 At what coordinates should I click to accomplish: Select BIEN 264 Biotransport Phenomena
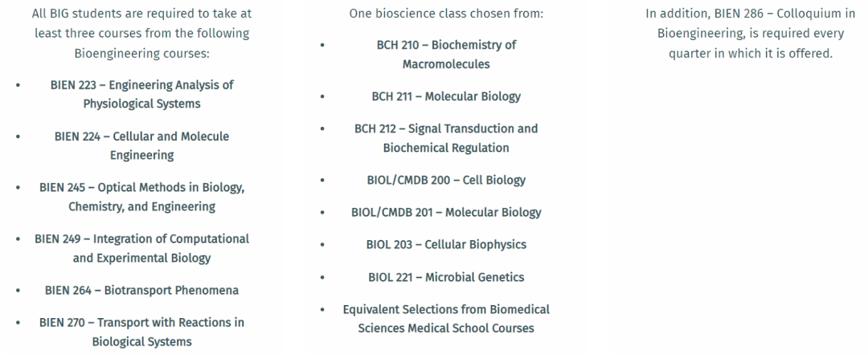click(x=141, y=290)
